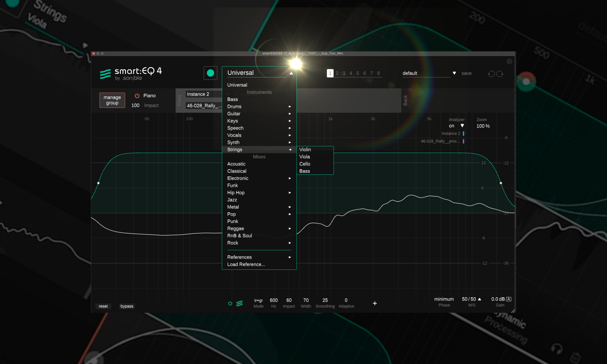This screenshot has width=607, height=364.
Task: Redo an edit using the redo arrow
Action: pyautogui.click(x=500, y=73)
